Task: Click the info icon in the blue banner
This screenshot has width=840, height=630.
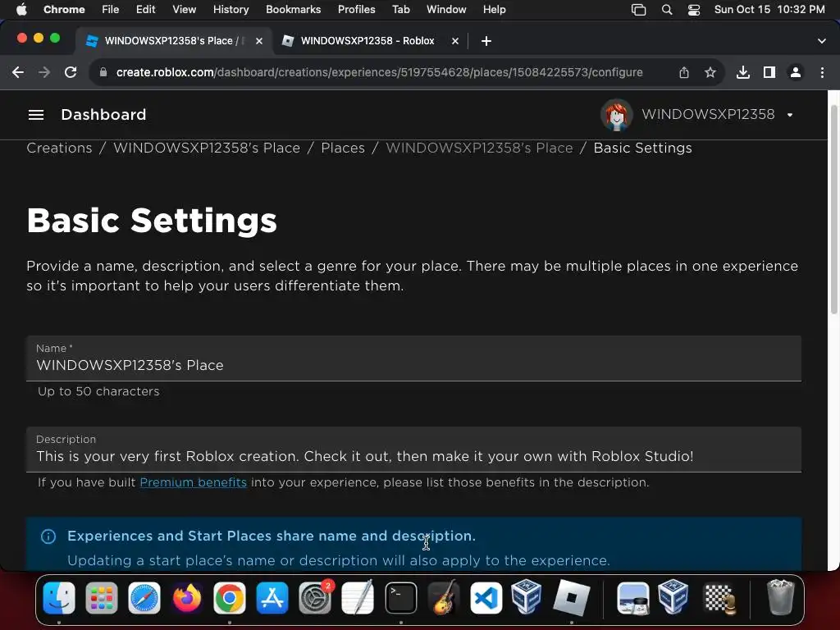Action: (48, 536)
